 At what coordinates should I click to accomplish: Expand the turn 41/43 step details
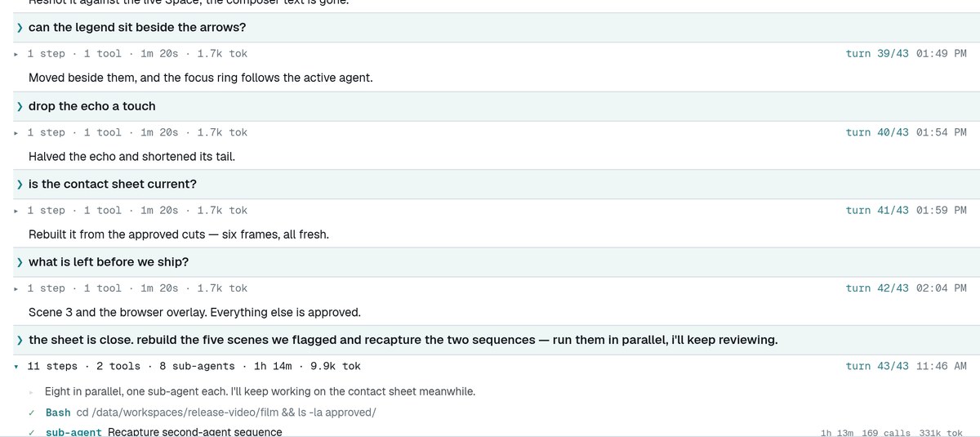[x=16, y=211]
